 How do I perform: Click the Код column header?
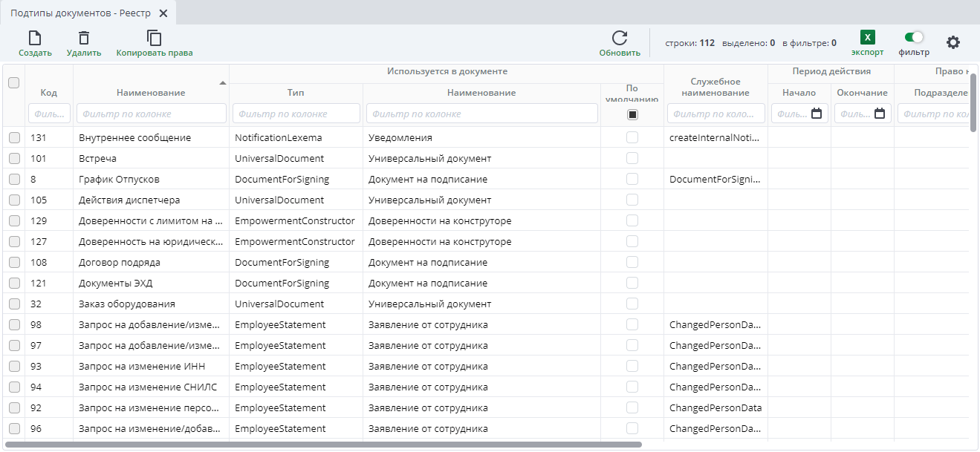pyautogui.click(x=48, y=93)
